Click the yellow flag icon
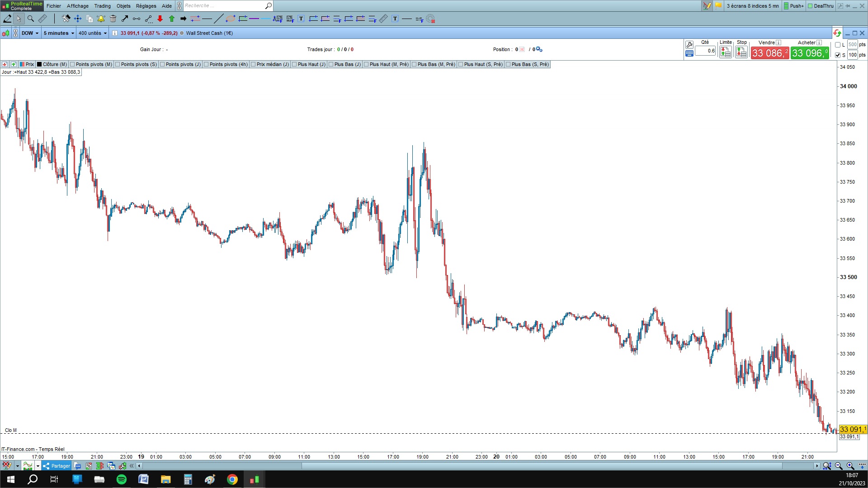The height and width of the screenshot is (488, 868). point(718,6)
